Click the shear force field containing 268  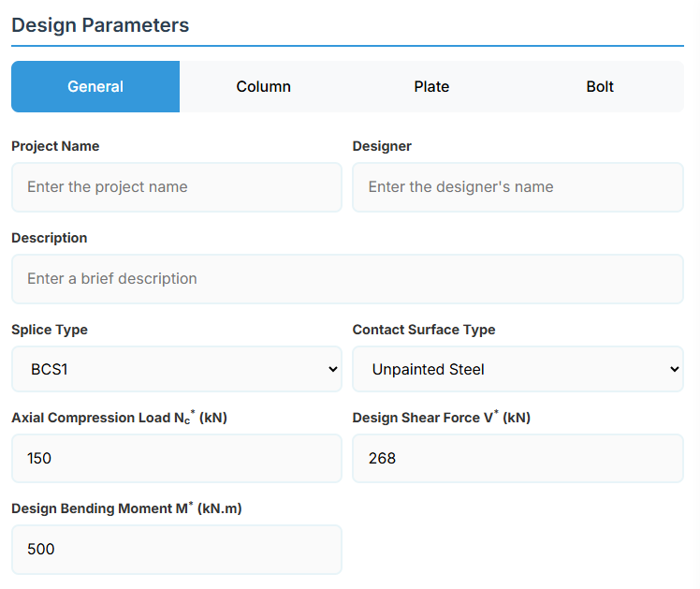pos(518,459)
